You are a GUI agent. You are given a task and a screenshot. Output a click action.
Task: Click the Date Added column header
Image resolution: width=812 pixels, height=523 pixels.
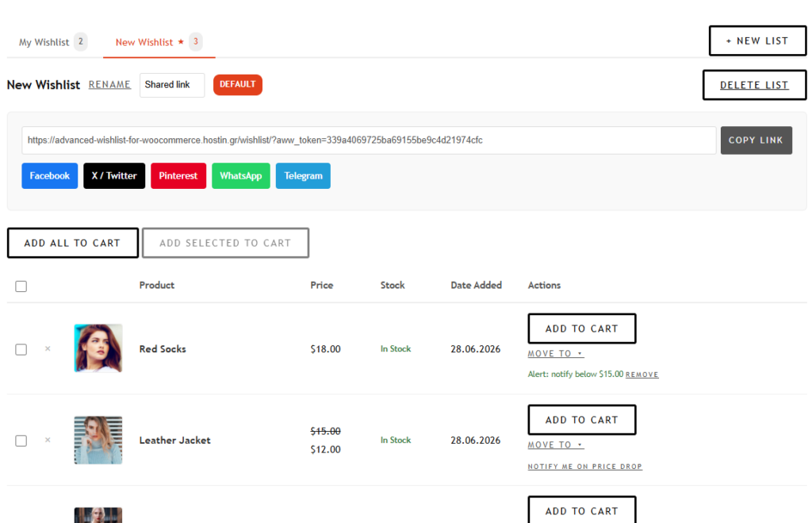click(x=477, y=285)
